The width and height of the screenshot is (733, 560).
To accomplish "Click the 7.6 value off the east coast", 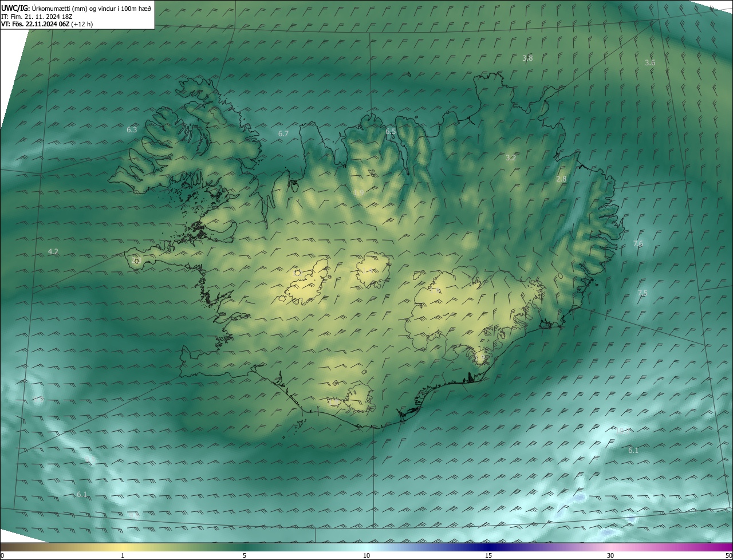I will click(x=638, y=244).
